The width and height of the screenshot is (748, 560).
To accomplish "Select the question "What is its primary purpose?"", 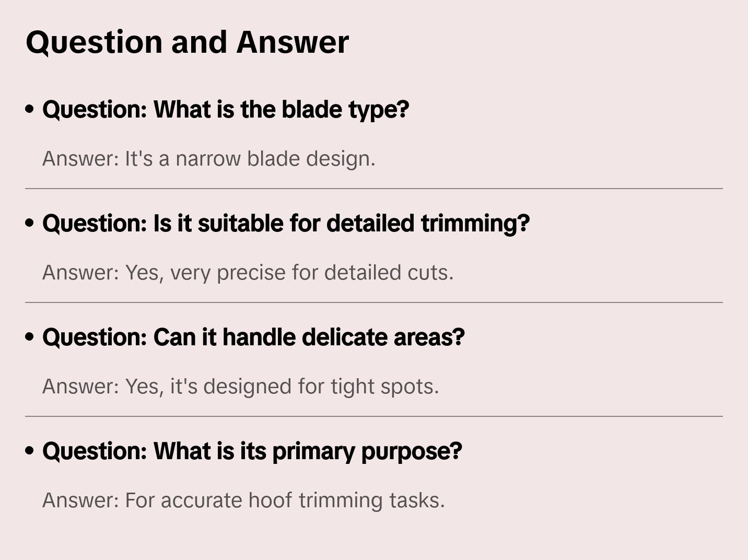I will coord(252,451).
